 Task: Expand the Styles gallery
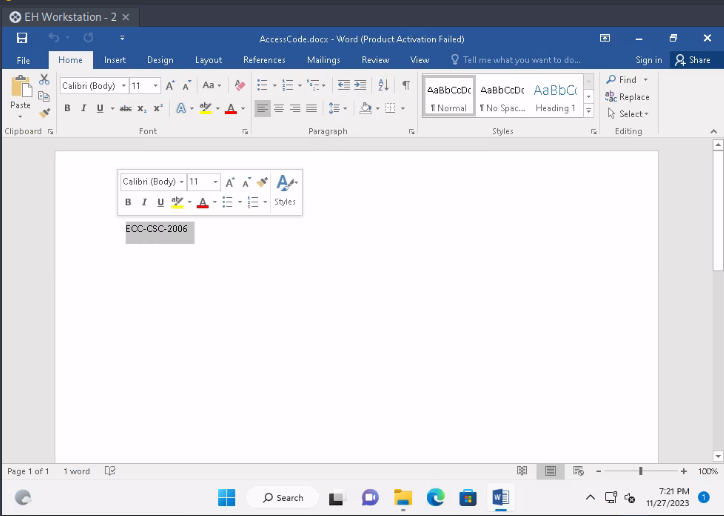pyautogui.click(x=588, y=109)
